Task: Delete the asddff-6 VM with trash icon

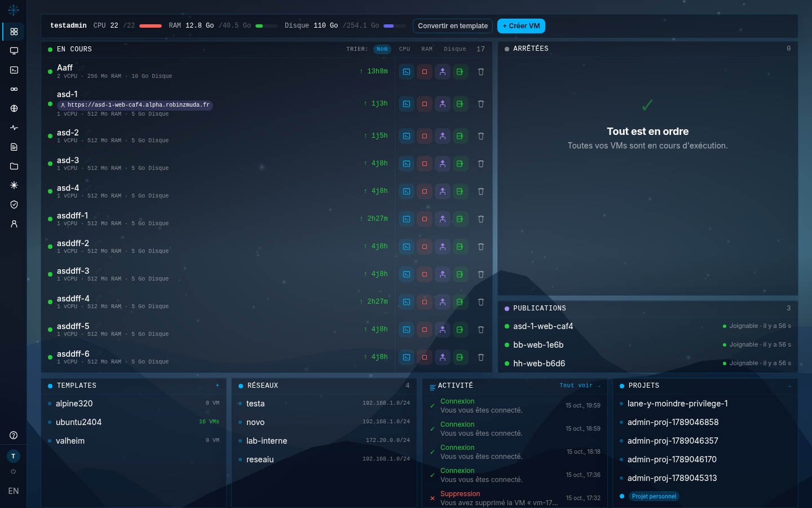Action: tap(481, 357)
